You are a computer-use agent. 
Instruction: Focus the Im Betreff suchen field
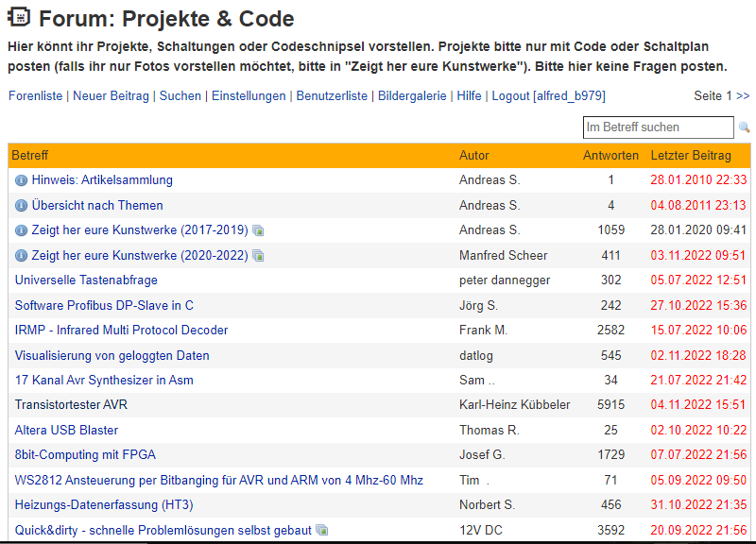click(658, 127)
